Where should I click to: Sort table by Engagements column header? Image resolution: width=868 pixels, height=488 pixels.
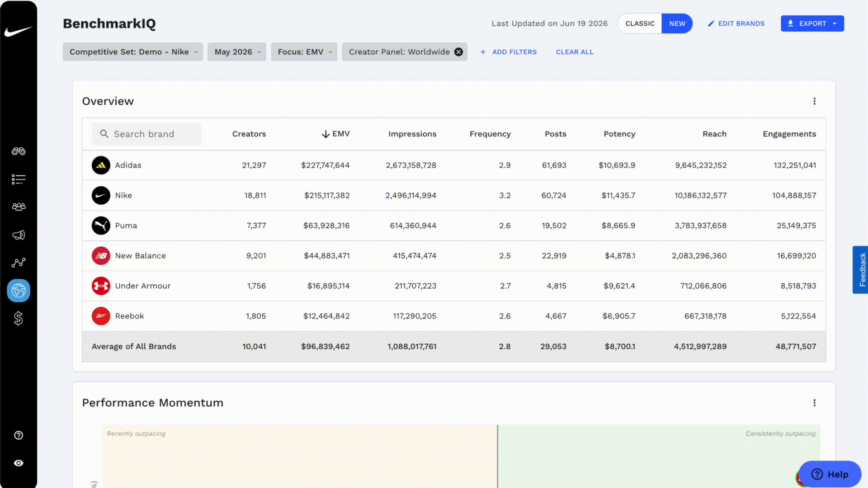point(789,134)
